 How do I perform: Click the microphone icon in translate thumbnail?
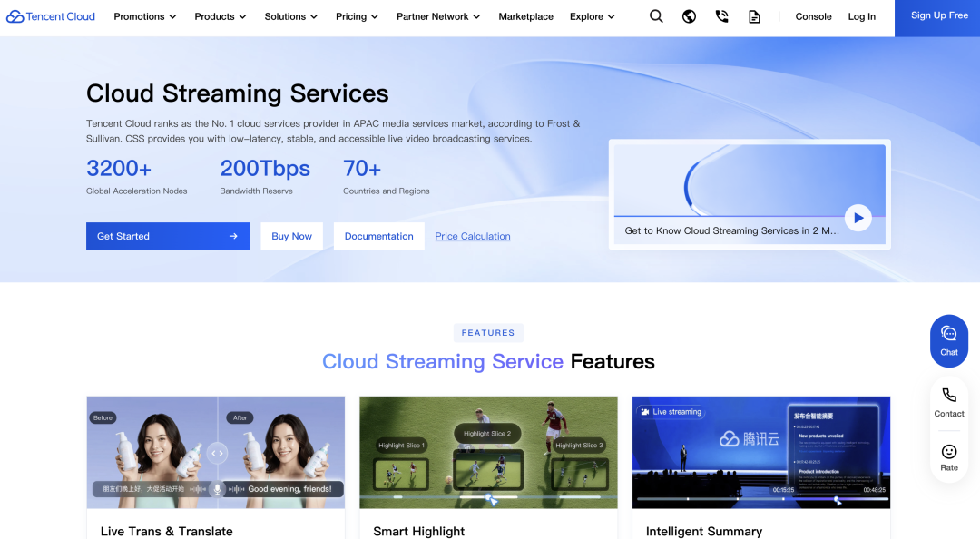217,489
